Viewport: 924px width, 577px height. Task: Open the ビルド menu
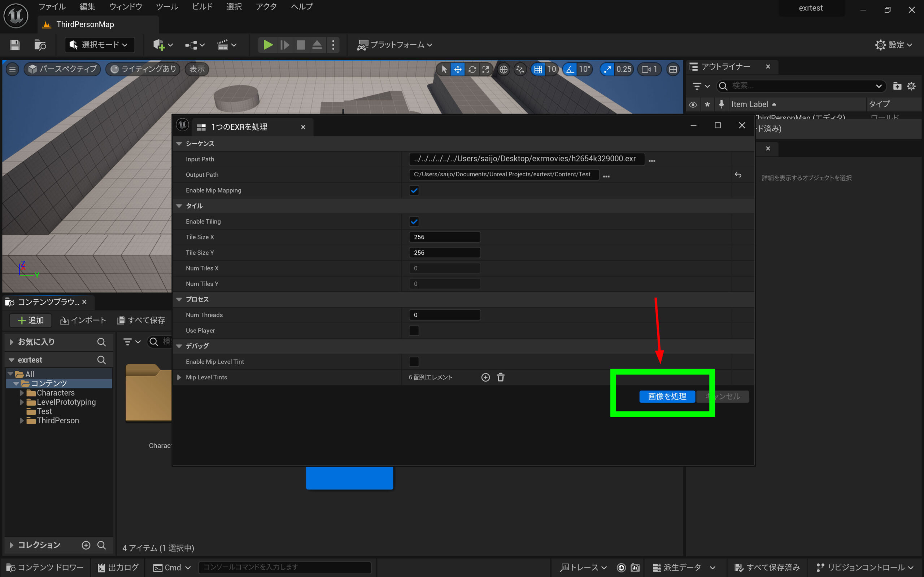[x=202, y=6]
